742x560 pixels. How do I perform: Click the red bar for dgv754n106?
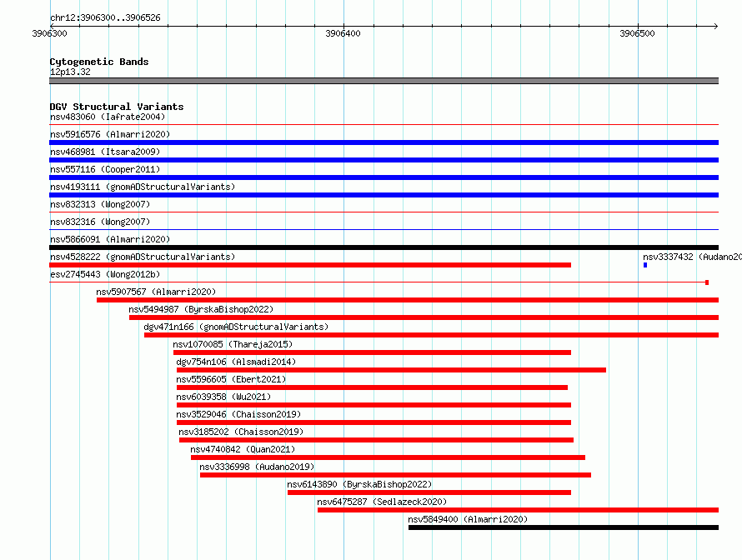coord(391,370)
